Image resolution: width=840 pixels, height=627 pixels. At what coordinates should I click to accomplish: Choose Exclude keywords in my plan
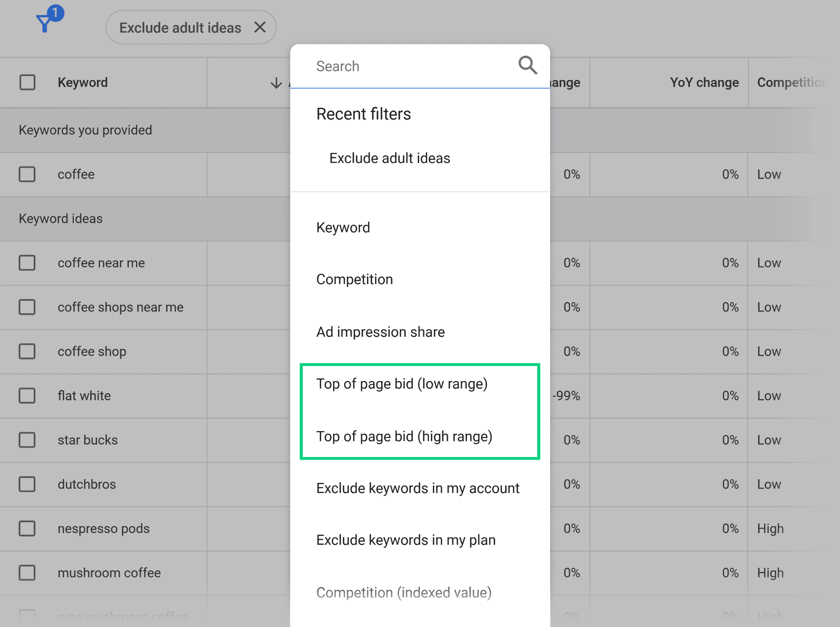click(406, 540)
